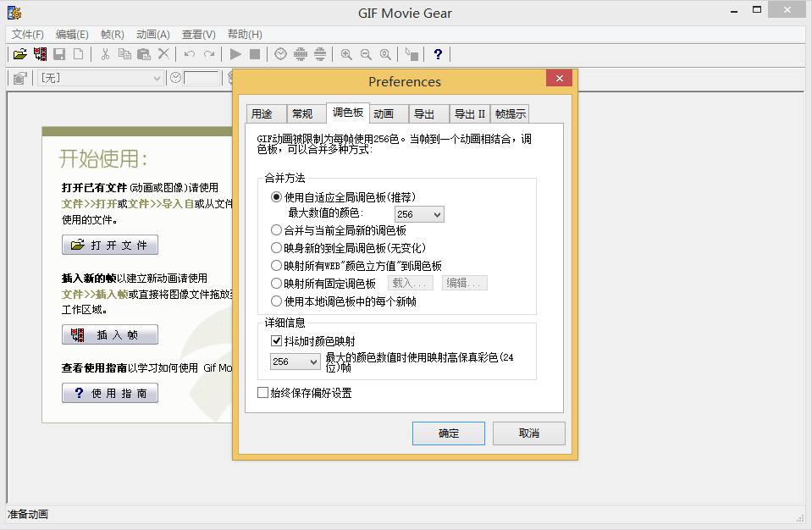Click the zoom out magnifier icon

(x=366, y=54)
